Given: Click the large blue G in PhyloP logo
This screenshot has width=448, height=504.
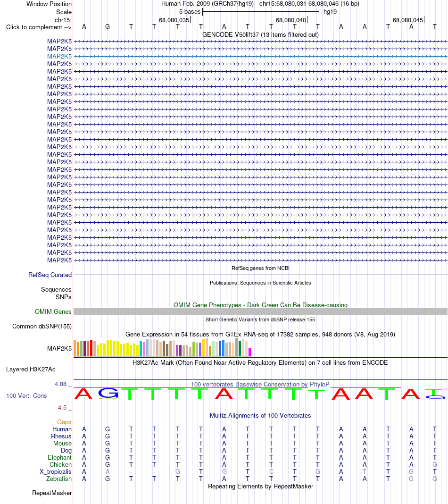Looking at the screenshot, I should [108, 393].
